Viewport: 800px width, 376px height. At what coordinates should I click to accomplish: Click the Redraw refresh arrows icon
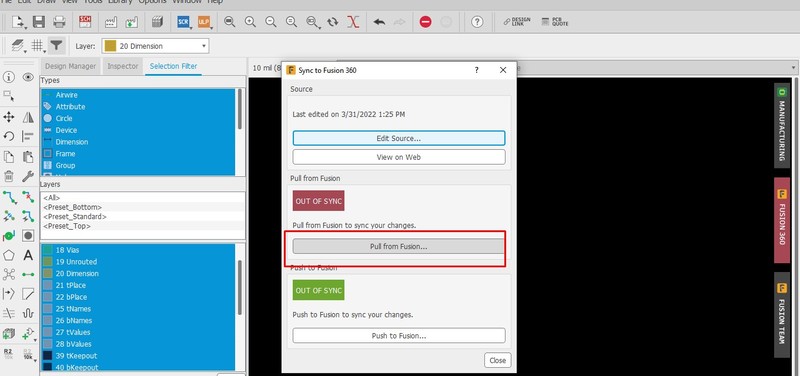[333, 22]
